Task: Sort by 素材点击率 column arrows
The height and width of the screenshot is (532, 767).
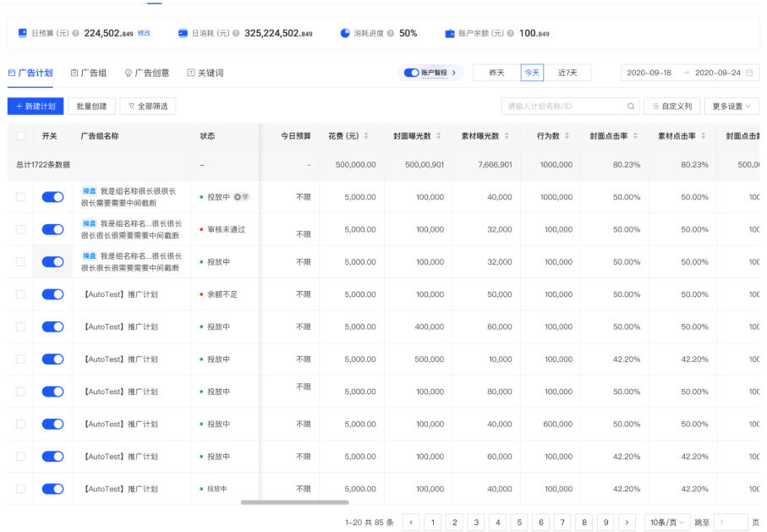Action: [703, 135]
